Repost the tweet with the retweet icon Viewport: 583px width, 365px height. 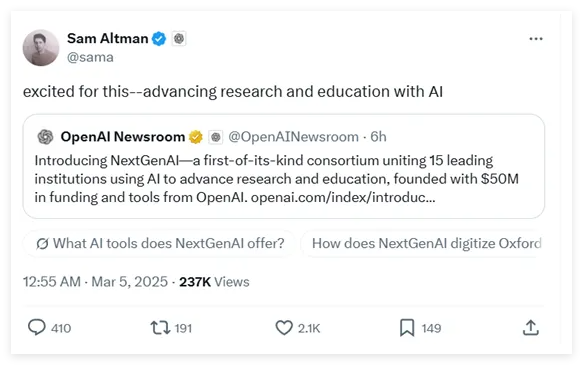click(x=160, y=328)
